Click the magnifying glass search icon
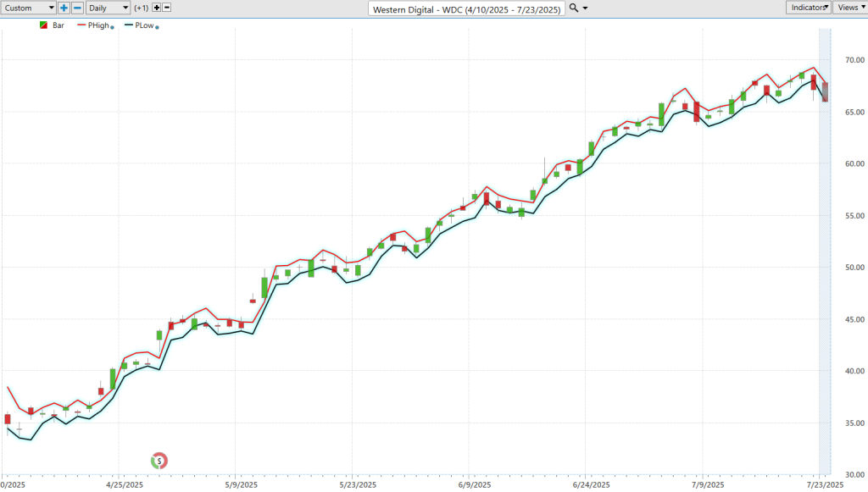 (x=574, y=8)
